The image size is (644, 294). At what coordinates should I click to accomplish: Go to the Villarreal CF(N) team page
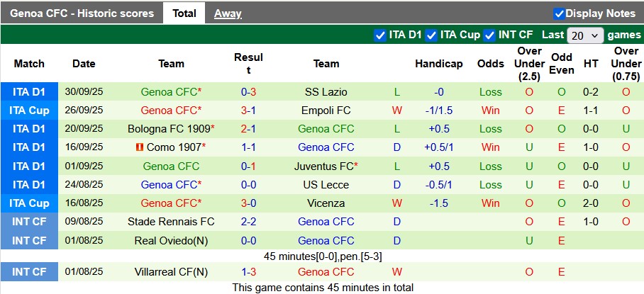tap(171, 272)
